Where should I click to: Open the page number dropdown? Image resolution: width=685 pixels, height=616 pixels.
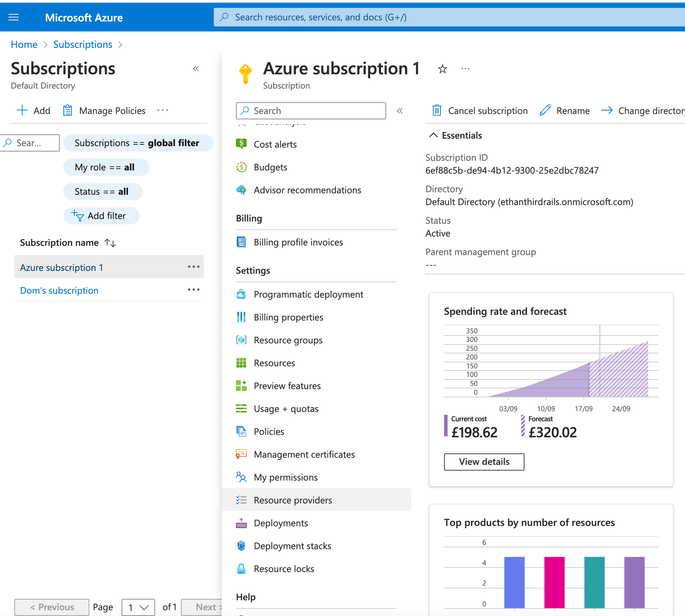(138, 607)
